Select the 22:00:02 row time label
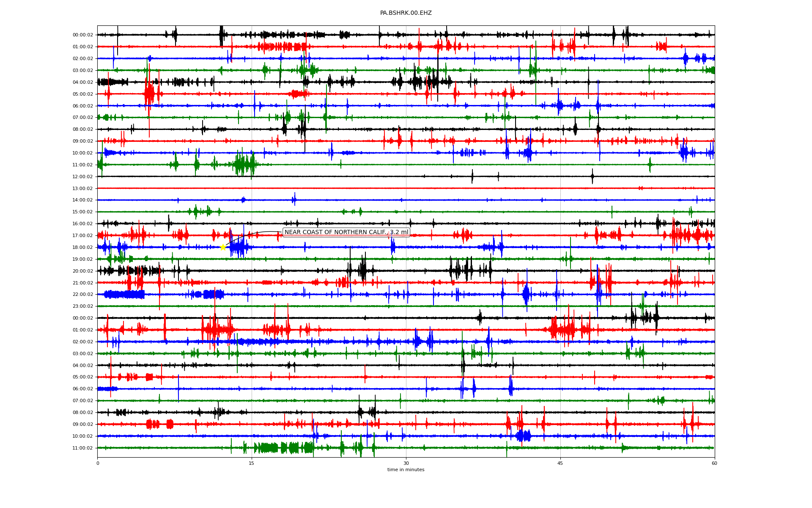The height and width of the screenshot is (508, 812). (x=82, y=295)
